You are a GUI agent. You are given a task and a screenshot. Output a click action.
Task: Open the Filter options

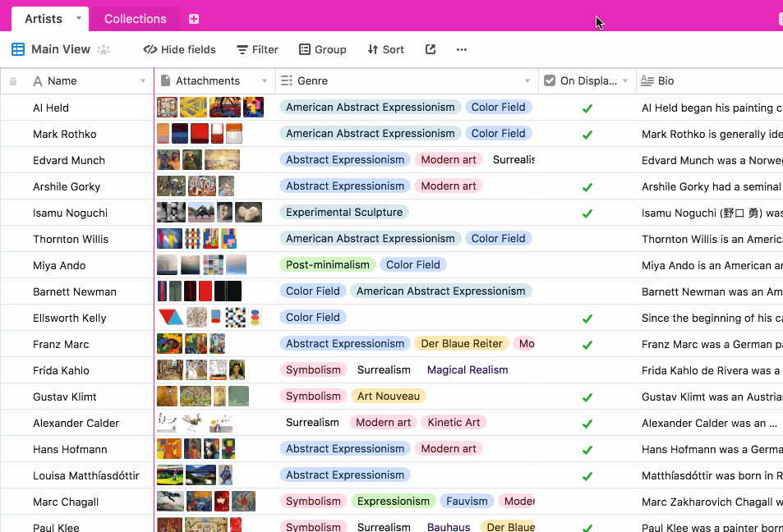257,49
